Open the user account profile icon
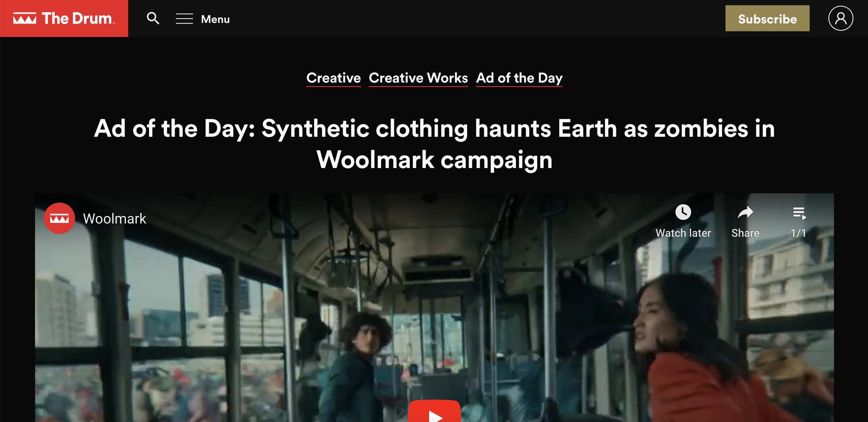 [841, 18]
